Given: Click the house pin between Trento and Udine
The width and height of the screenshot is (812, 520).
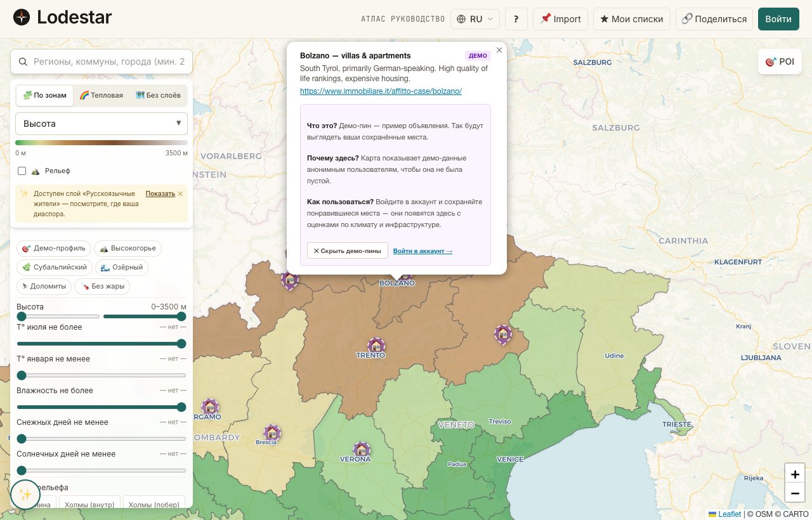Looking at the screenshot, I should click(503, 334).
